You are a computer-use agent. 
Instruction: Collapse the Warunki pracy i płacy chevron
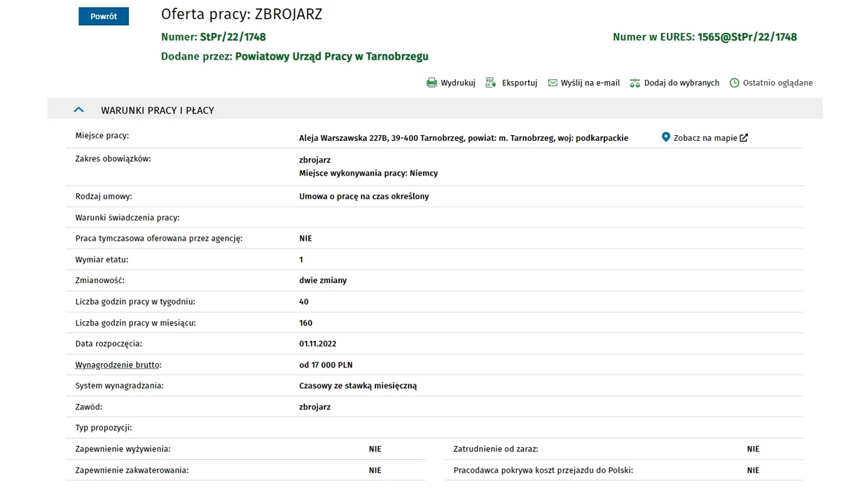(79, 110)
